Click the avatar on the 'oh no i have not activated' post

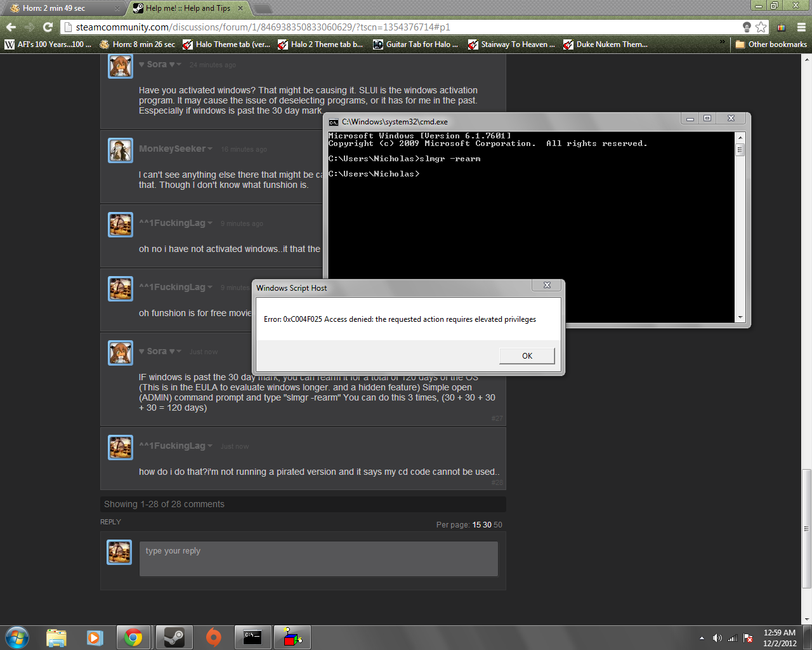(121, 225)
